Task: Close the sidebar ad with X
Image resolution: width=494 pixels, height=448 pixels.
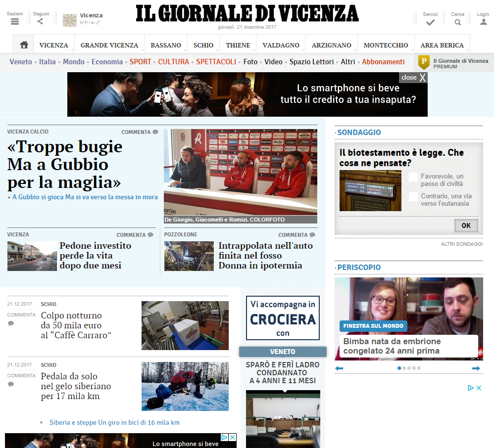Action: [x=479, y=388]
